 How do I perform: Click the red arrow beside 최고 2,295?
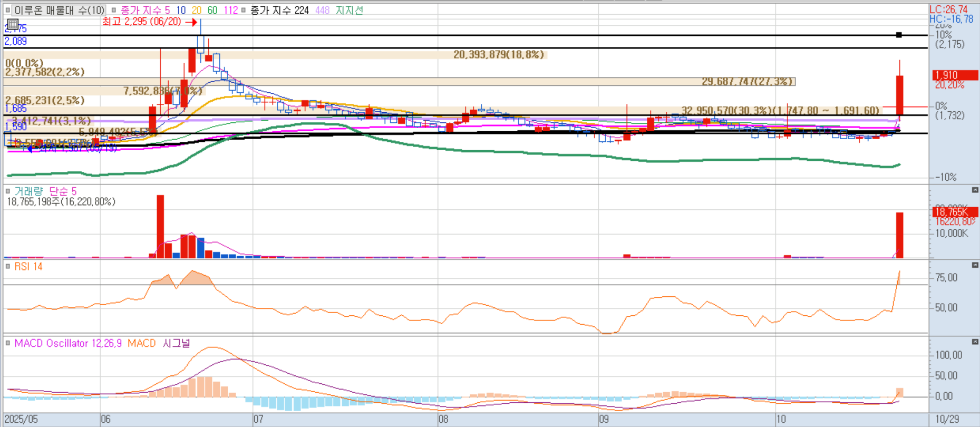191,22
